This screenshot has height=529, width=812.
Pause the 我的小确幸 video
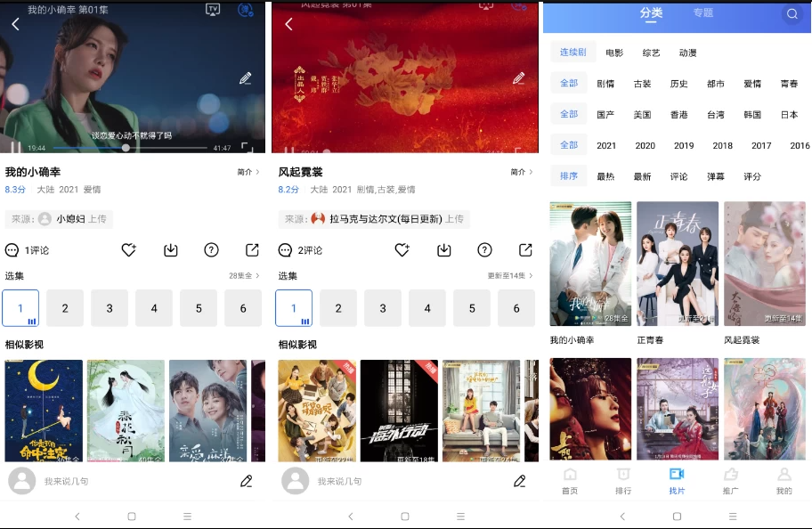pyautogui.click(x=15, y=148)
